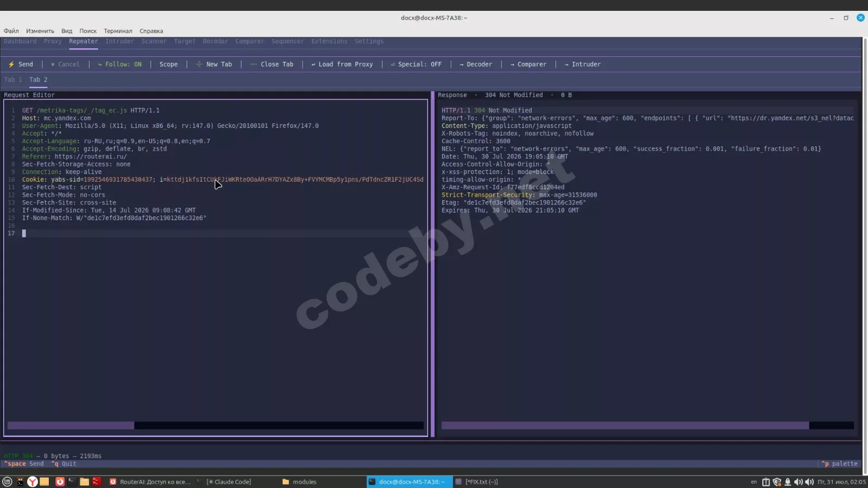Open the network connection tray icon
The width and height of the screenshot is (868, 488).
(x=788, y=481)
